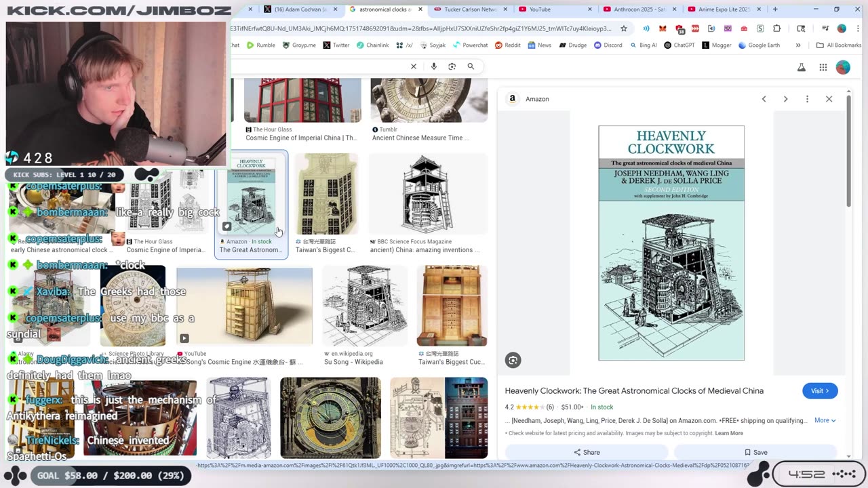Open the Heavenly Clockwork book title link
The width and height of the screenshot is (868, 488).
pyautogui.click(x=634, y=391)
